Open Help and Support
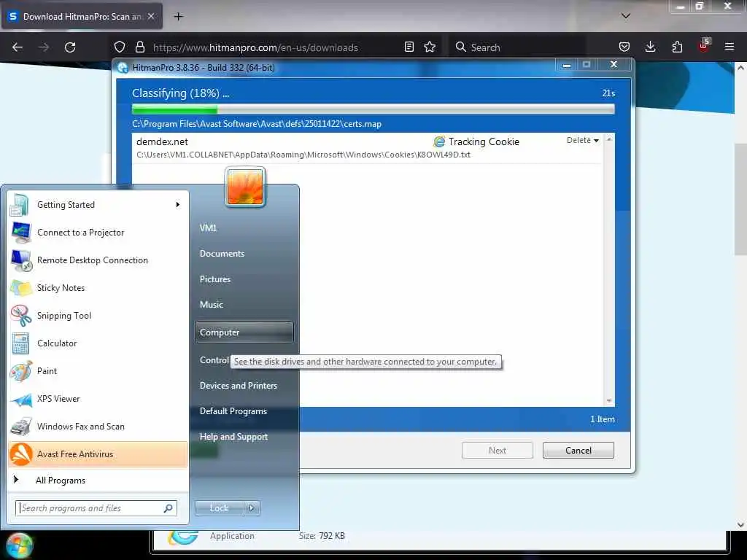 point(234,437)
